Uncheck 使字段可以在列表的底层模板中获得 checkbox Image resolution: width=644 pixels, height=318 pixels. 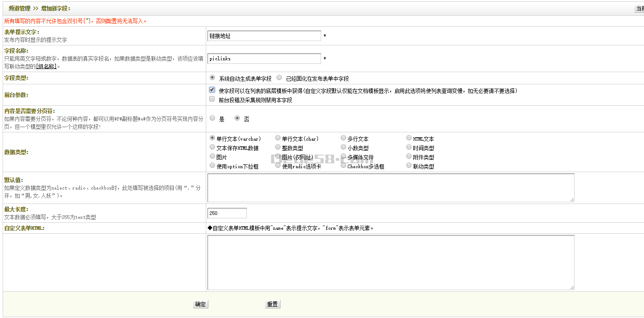(x=212, y=90)
